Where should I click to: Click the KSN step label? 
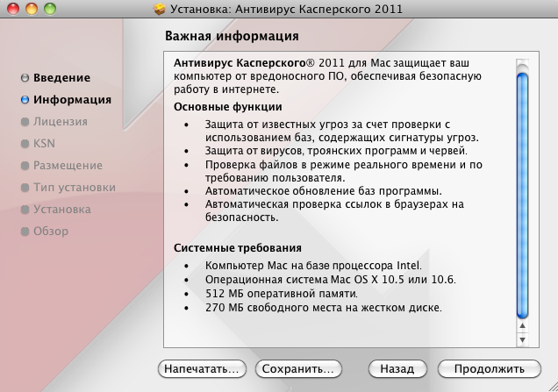[44, 143]
